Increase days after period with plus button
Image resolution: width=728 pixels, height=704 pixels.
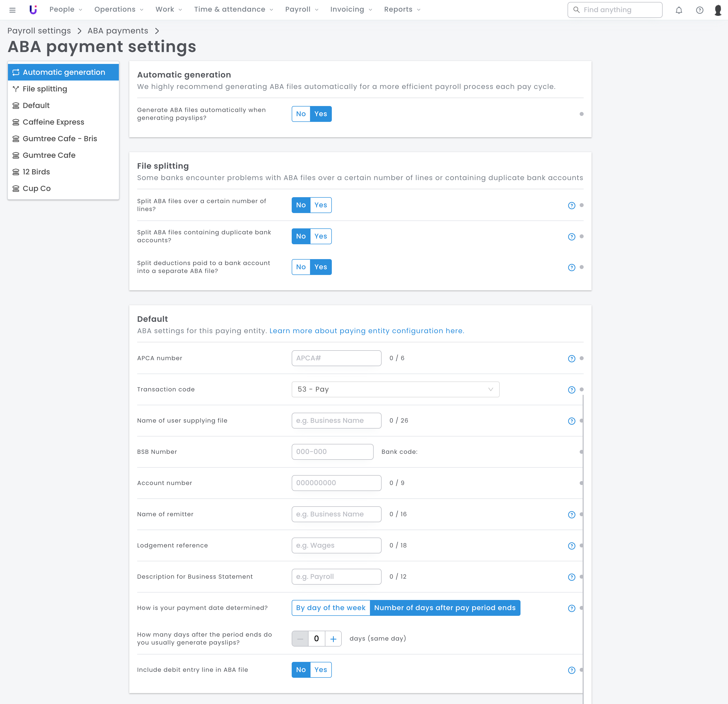point(333,639)
